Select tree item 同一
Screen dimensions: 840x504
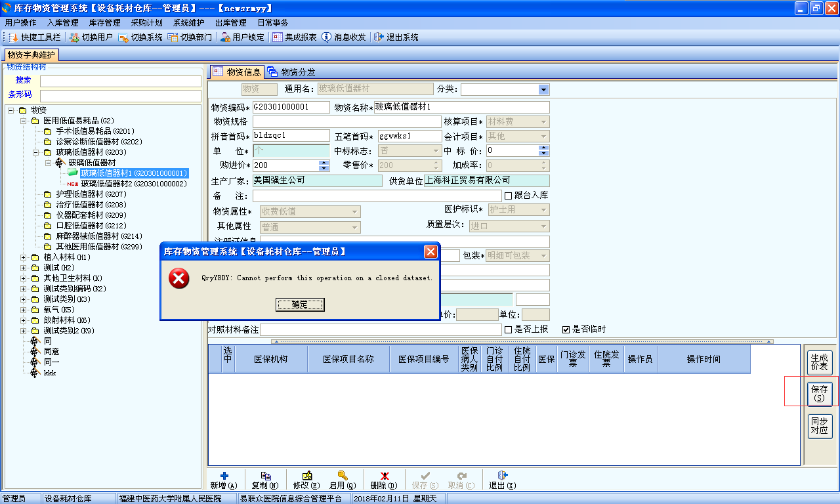(x=51, y=362)
